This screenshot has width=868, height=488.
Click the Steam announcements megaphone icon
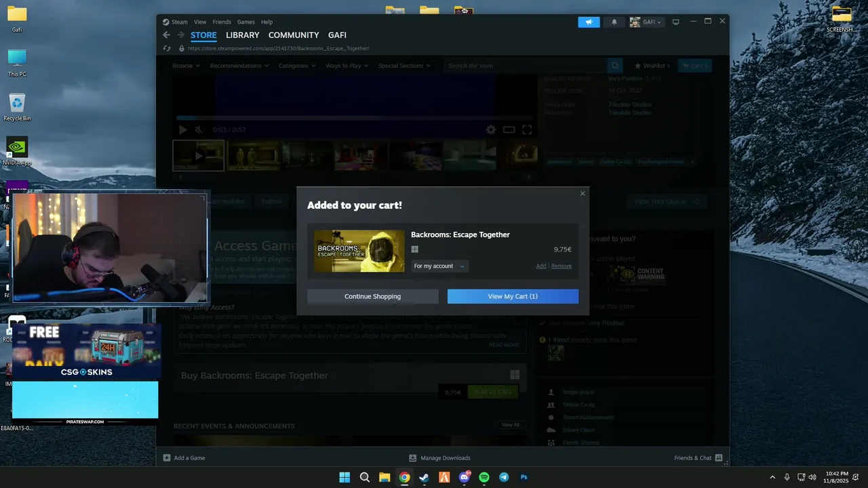click(589, 22)
